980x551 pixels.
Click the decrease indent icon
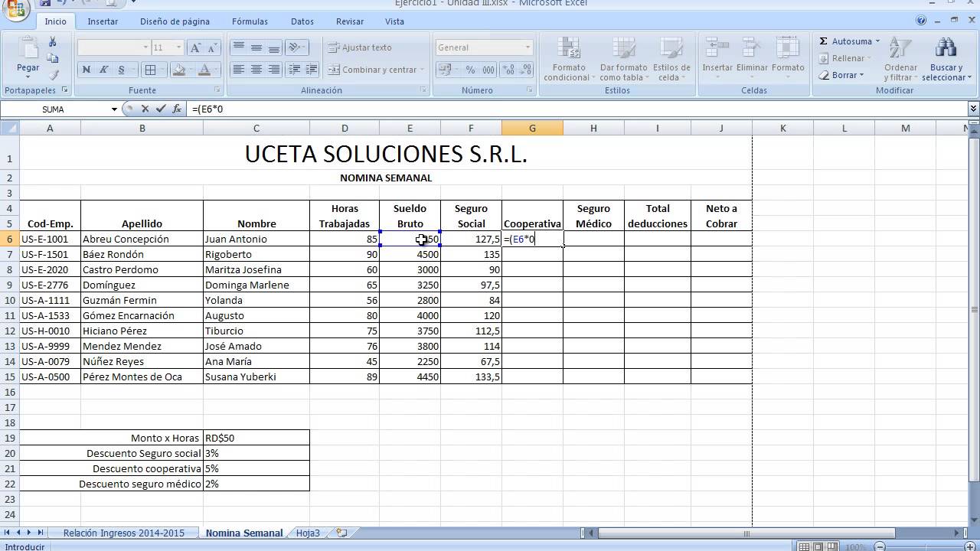click(x=294, y=70)
